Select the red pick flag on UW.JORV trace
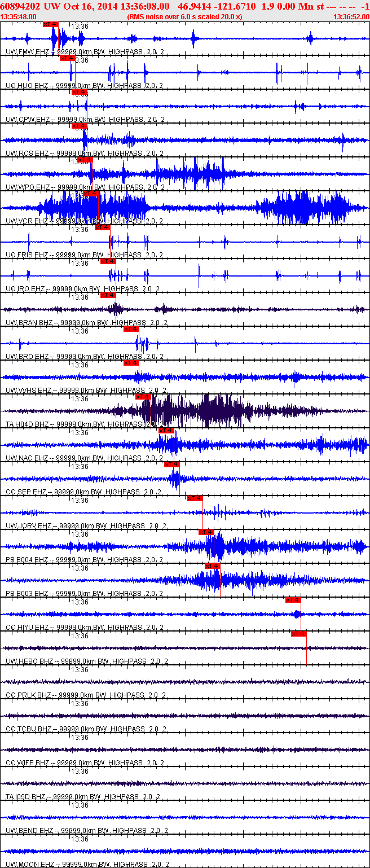 pyautogui.click(x=195, y=498)
